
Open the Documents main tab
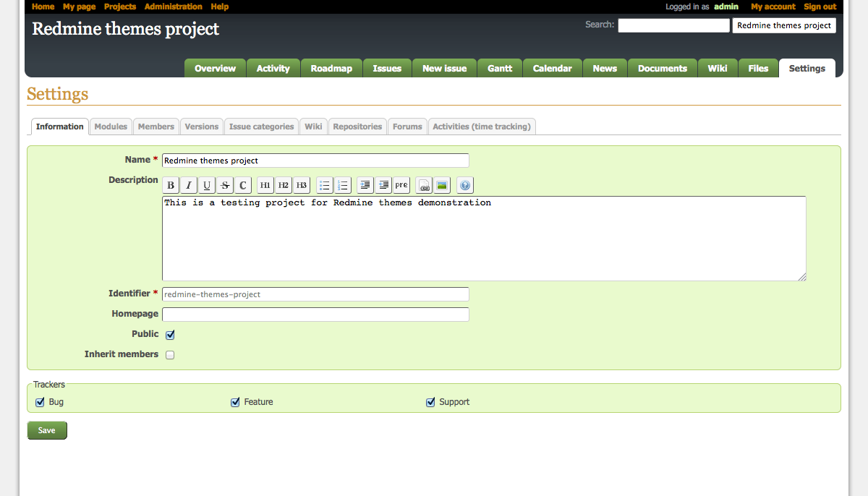(663, 69)
